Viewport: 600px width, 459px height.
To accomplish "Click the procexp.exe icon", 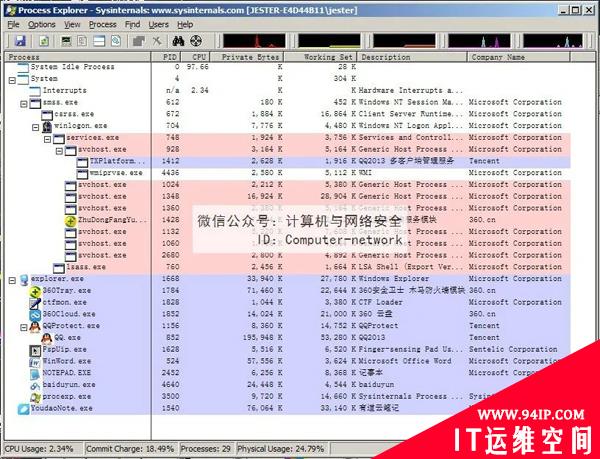I will click(x=35, y=397).
